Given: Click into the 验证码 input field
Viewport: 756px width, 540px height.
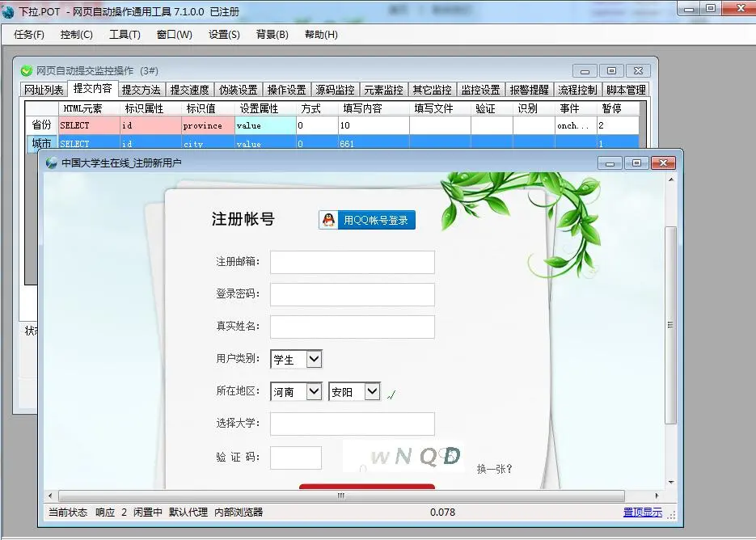Looking at the screenshot, I should 296,458.
